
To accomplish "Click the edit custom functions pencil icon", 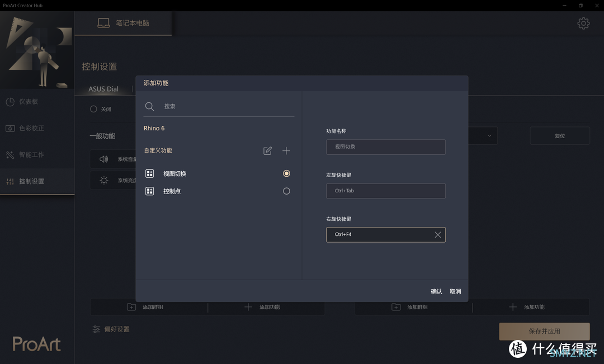I will click(267, 150).
